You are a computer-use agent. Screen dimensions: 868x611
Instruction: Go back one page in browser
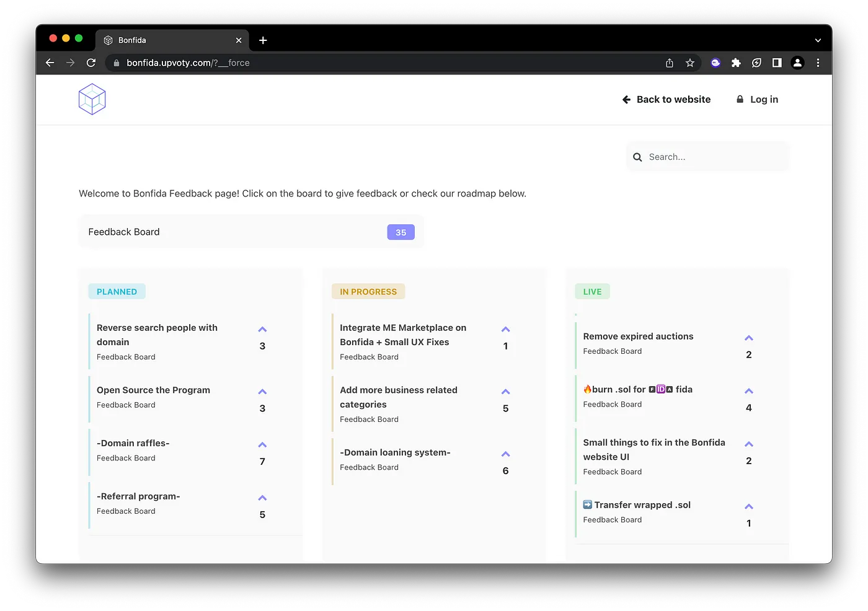[x=50, y=63]
